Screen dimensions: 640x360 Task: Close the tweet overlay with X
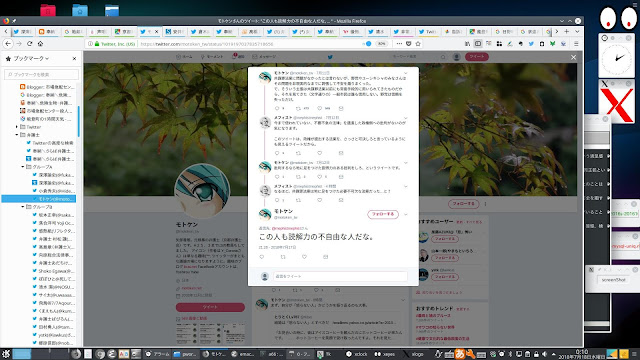pyautogui.click(x=573, y=58)
